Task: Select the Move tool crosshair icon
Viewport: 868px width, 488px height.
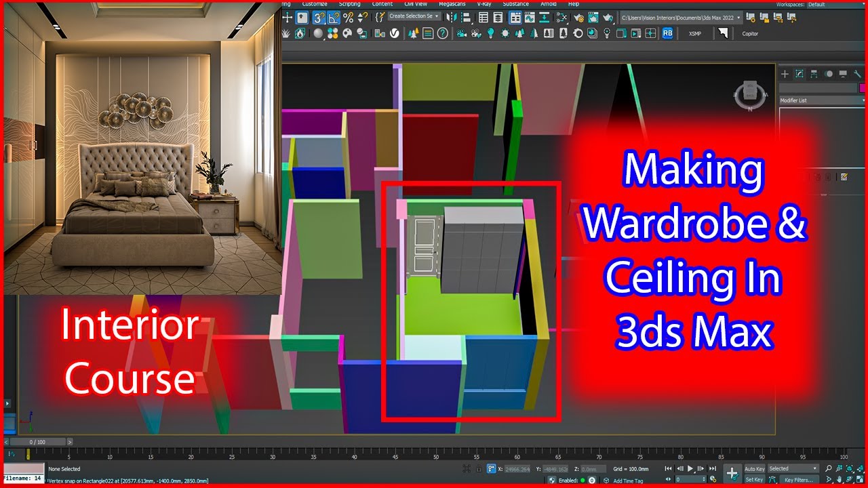Action: pyautogui.click(x=288, y=17)
